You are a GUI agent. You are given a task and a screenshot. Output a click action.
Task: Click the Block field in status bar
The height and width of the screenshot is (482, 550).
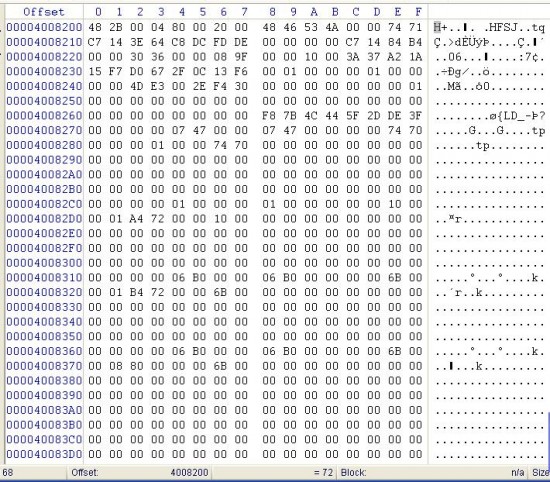353,473
